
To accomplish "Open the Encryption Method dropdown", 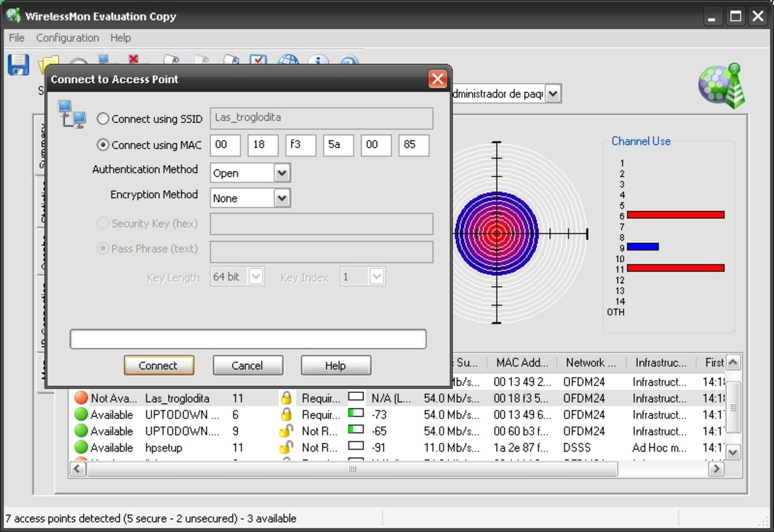I will tap(282, 198).
